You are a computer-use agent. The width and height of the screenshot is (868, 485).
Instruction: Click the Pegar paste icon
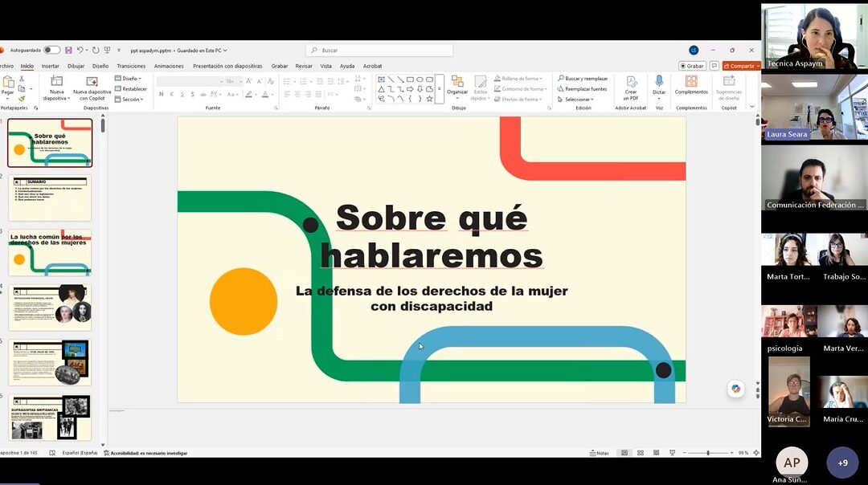pos(8,82)
